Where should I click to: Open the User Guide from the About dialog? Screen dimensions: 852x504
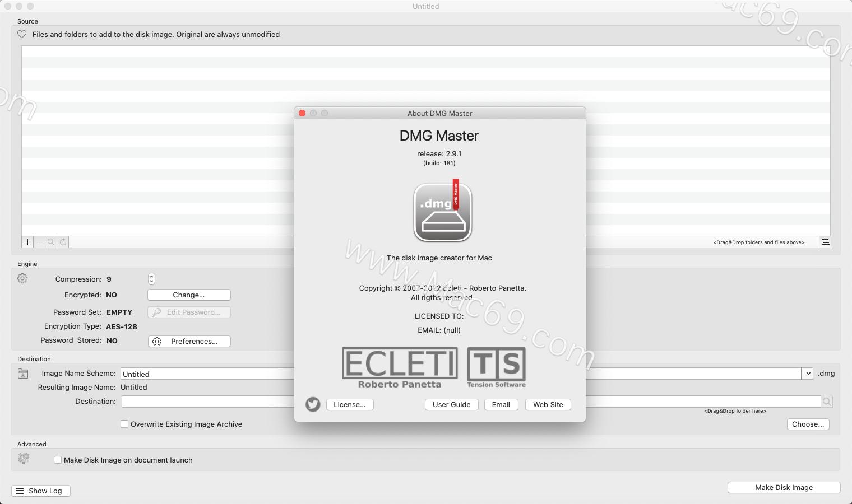tap(451, 404)
